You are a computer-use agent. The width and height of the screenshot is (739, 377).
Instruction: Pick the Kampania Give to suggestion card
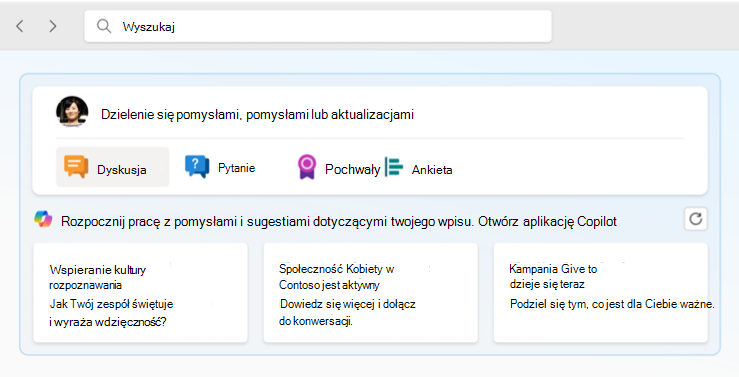600,293
